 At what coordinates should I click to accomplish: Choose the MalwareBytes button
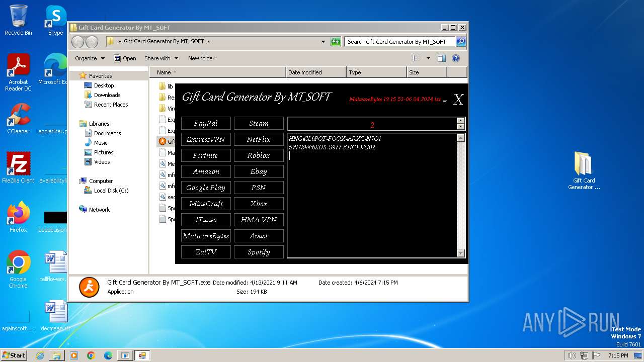206,236
